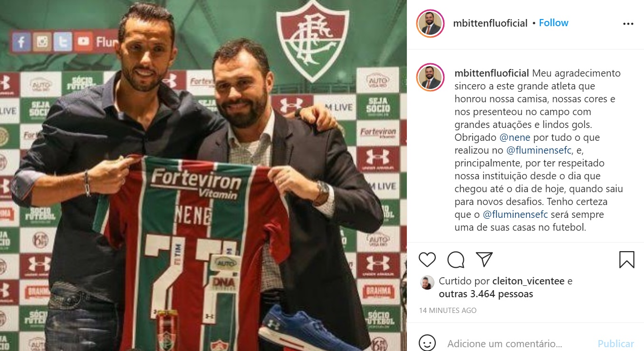Save post using the bookmark icon

[627, 260]
